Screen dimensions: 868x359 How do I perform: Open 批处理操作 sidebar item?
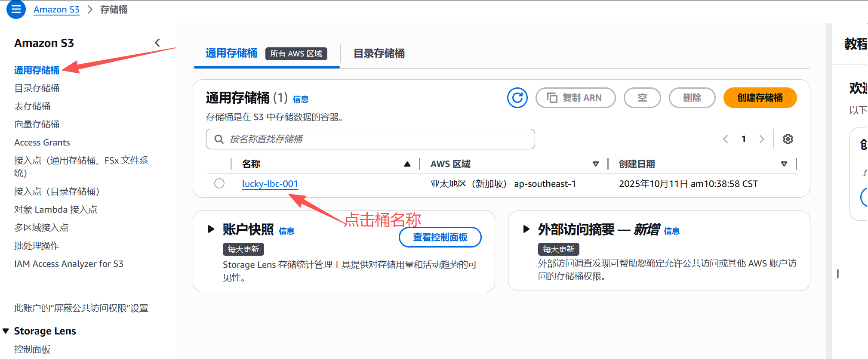37,246
